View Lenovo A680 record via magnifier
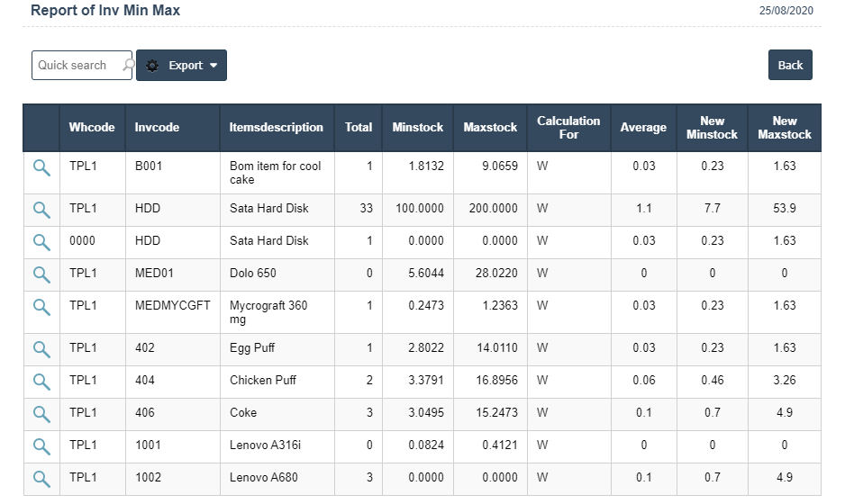Image resolution: width=845 pixels, height=504 pixels. point(41,478)
